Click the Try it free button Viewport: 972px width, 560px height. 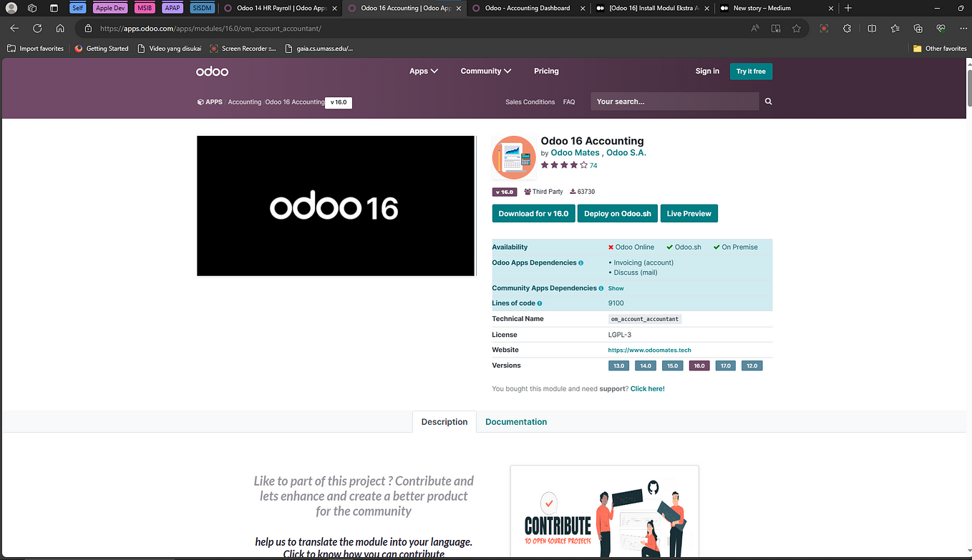click(751, 71)
